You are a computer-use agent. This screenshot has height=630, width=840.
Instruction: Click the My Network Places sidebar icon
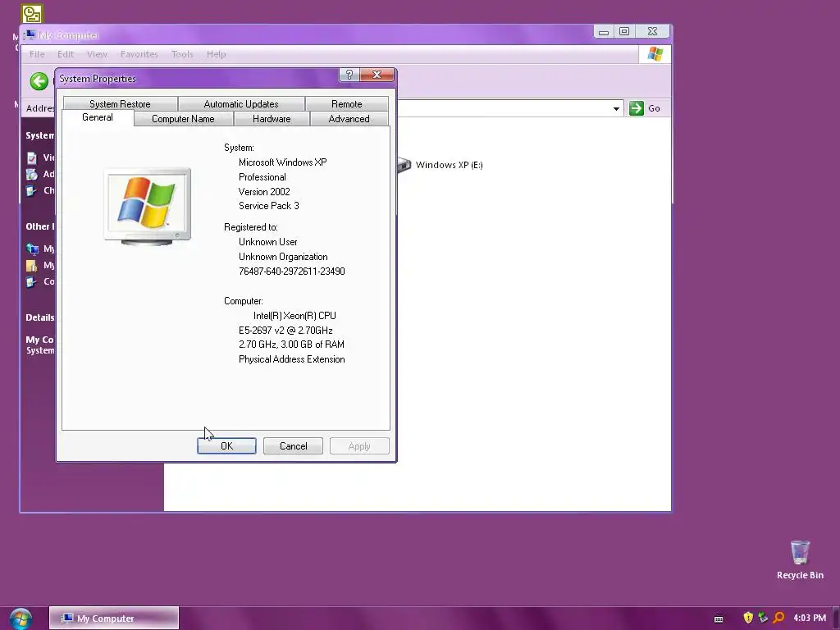pyautogui.click(x=32, y=249)
